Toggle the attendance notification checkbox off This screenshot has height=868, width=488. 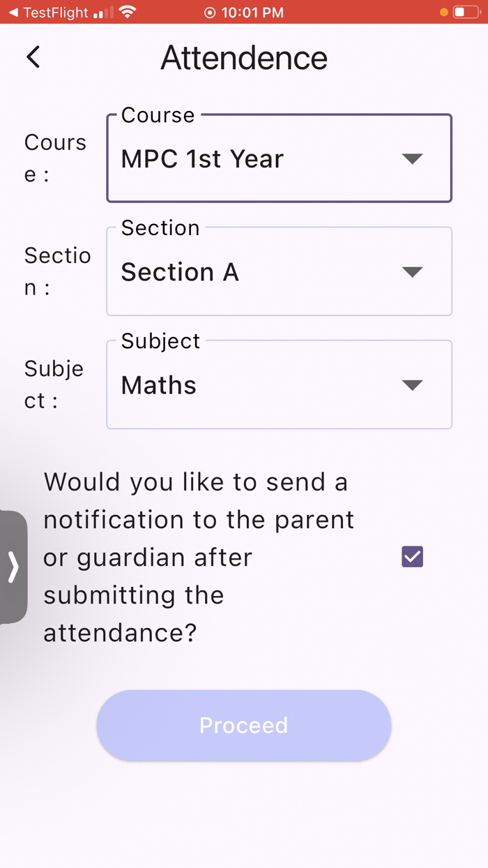[x=412, y=556]
